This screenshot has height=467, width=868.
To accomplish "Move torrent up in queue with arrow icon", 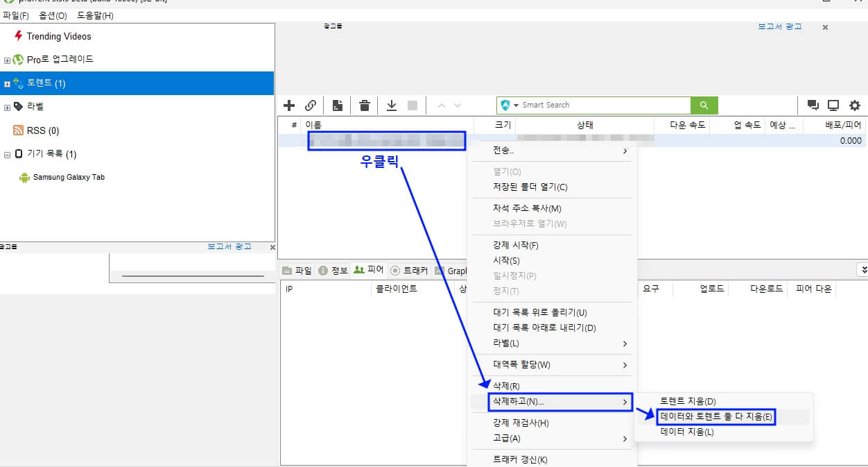I will 441,105.
